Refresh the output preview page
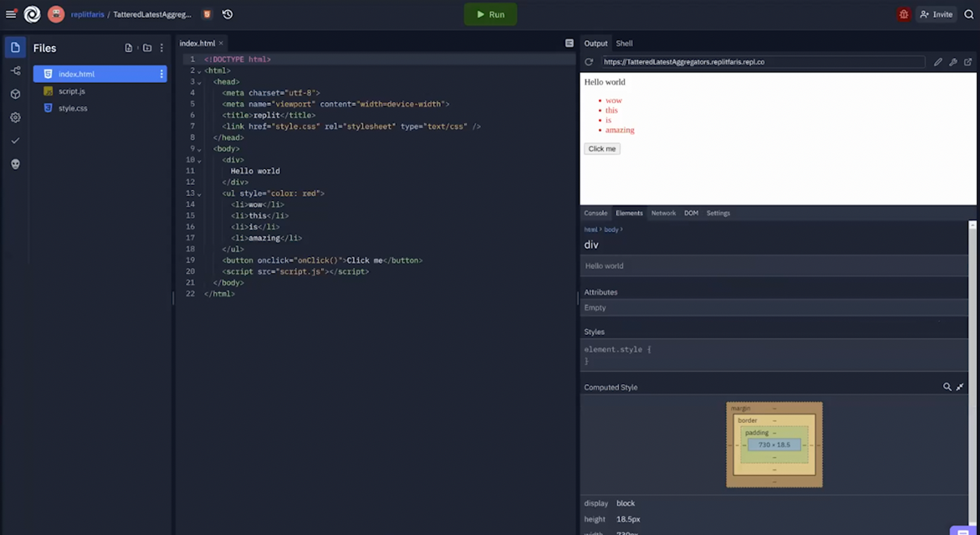 click(x=589, y=62)
